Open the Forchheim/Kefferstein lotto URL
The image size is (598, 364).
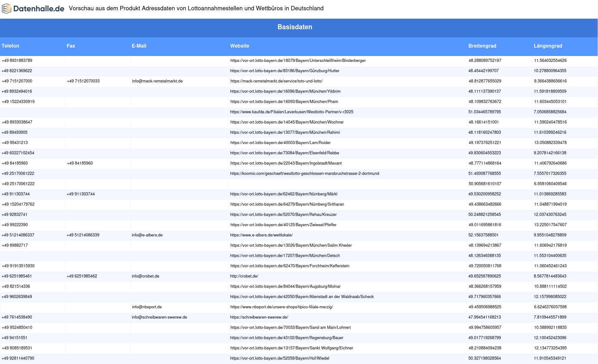pyautogui.click(x=290, y=266)
